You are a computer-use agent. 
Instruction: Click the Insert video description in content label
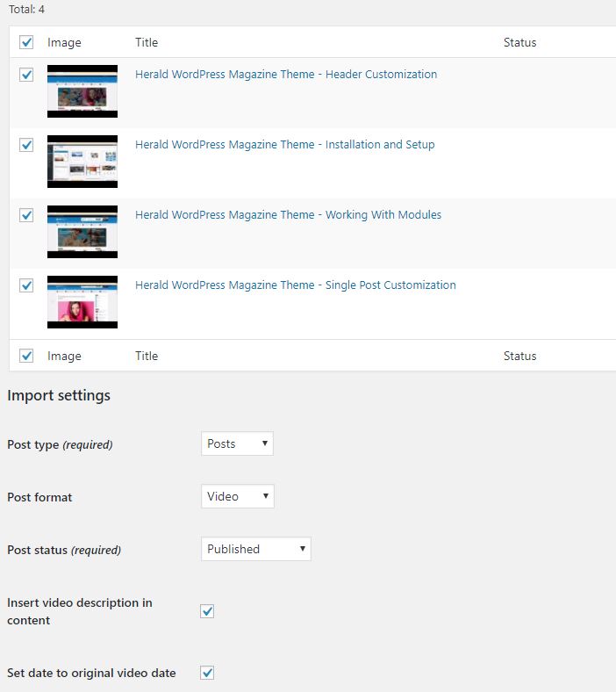[x=80, y=611]
